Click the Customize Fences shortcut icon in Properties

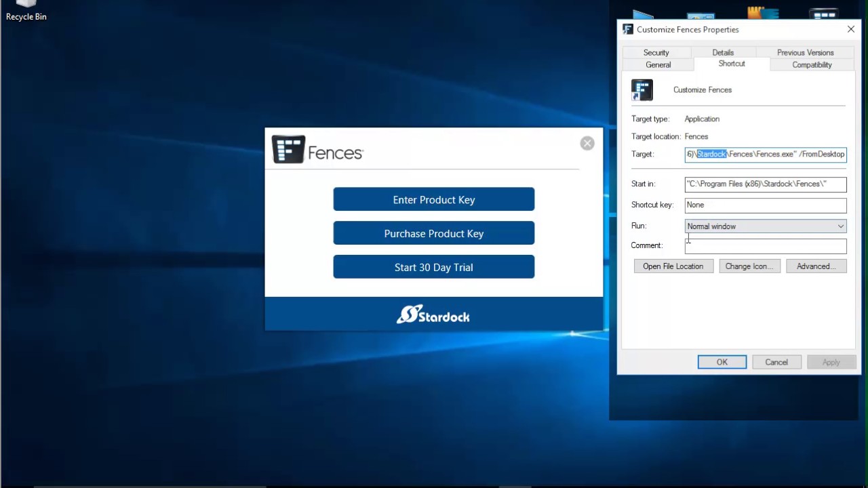tap(642, 89)
